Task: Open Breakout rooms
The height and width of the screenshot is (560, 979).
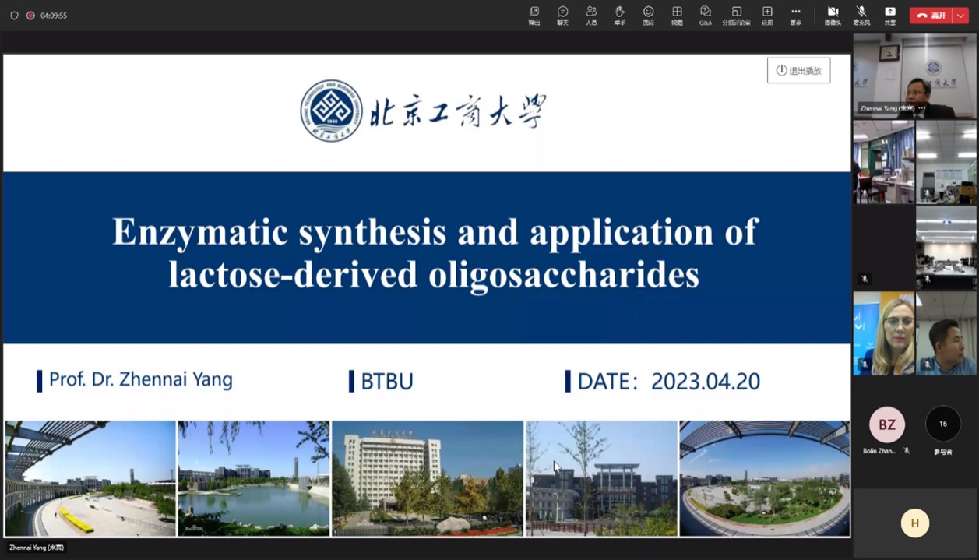Action: pyautogui.click(x=736, y=14)
